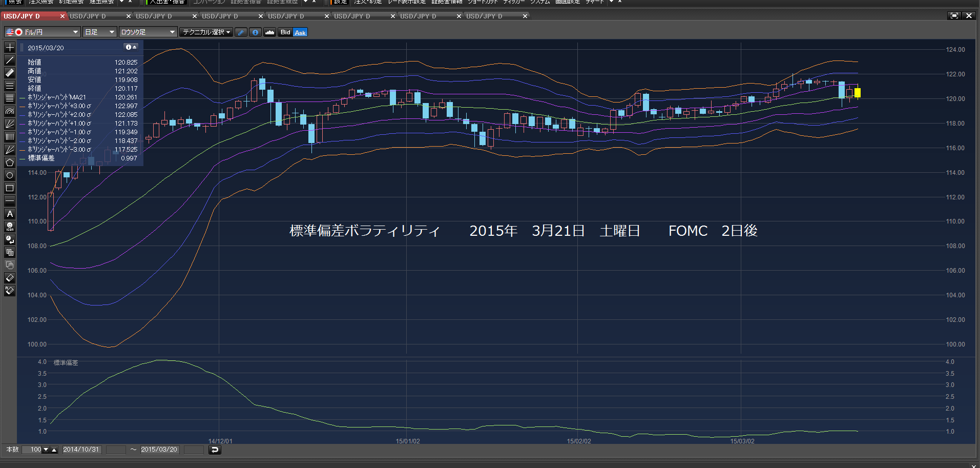Open the 日足 timeframe dropdown
The height and width of the screenshot is (468, 980).
(x=100, y=32)
